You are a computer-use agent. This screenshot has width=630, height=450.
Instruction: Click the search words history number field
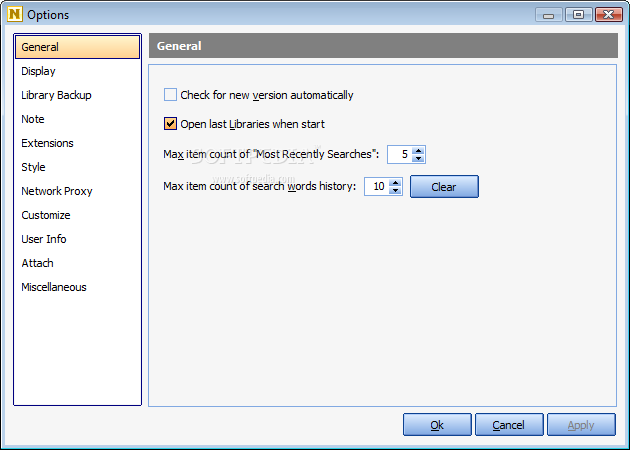(376, 187)
